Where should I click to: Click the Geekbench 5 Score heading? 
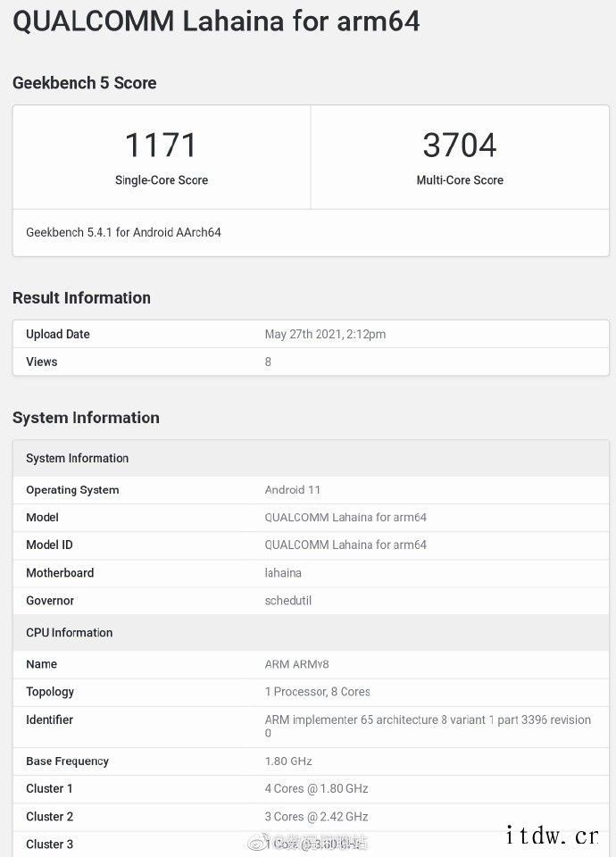(x=85, y=83)
